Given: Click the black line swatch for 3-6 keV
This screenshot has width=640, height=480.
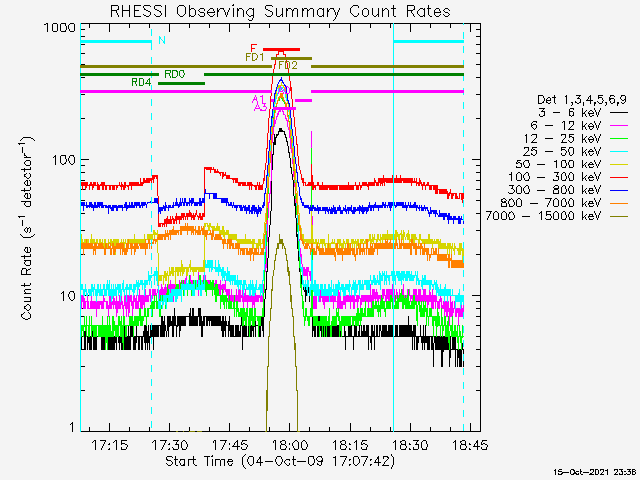Looking at the screenshot, I should [x=619, y=113].
